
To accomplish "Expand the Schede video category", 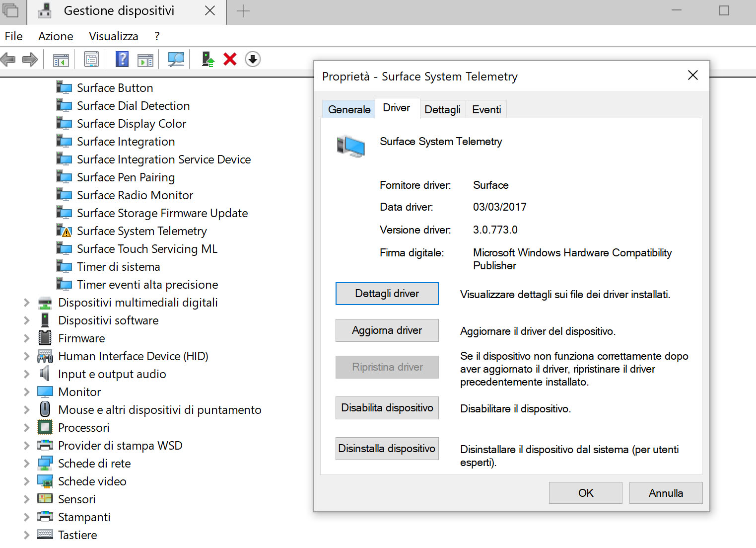I will (x=27, y=481).
